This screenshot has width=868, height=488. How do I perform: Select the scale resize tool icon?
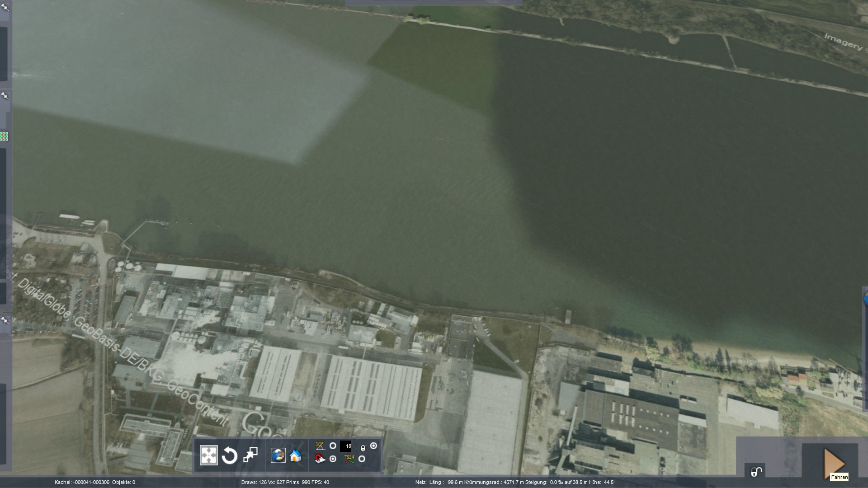point(250,455)
